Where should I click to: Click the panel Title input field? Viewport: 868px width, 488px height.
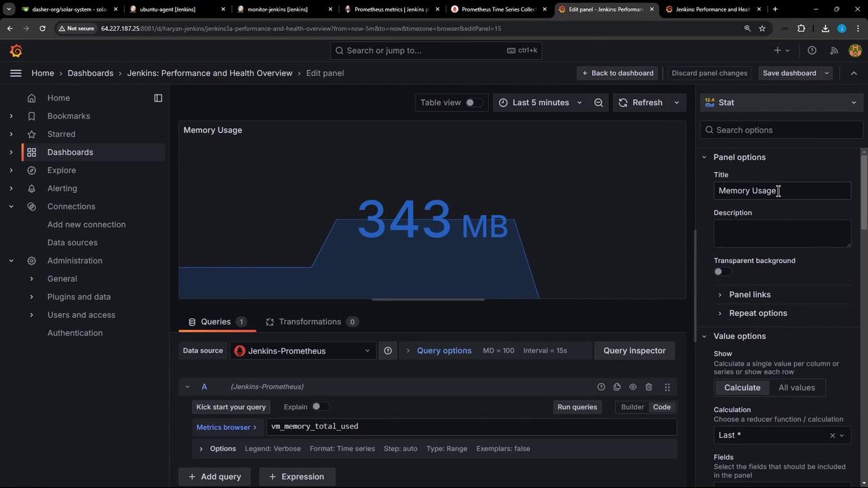point(782,191)
